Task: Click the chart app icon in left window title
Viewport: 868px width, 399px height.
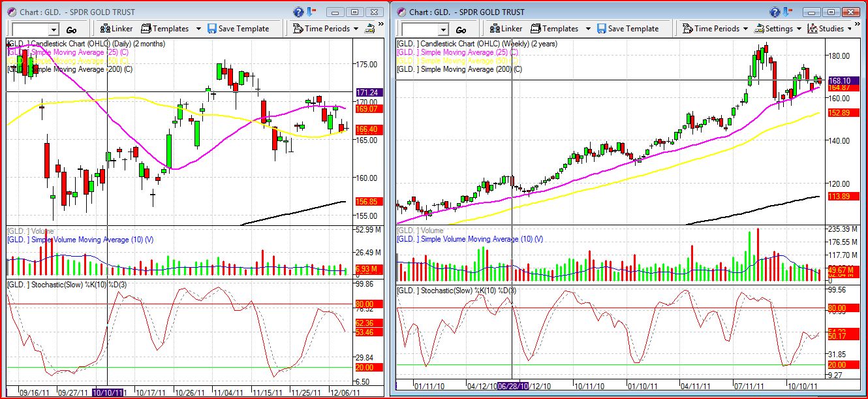Action: (x=12, y=12)
